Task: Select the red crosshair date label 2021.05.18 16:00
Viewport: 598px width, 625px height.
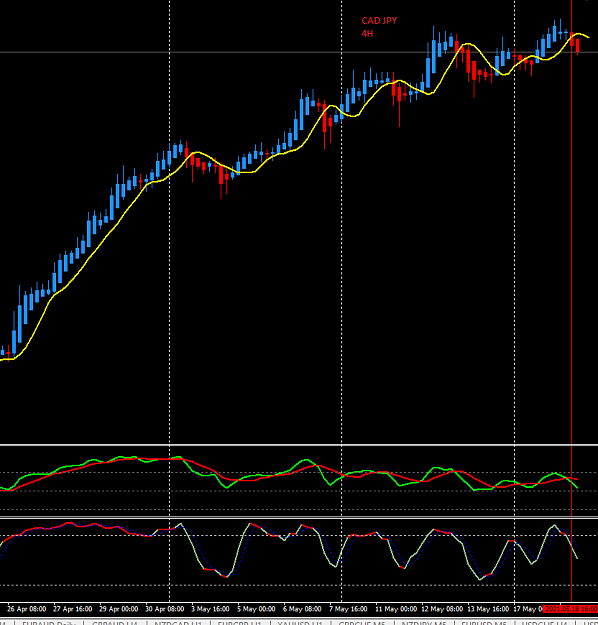Action: [570, 609]
